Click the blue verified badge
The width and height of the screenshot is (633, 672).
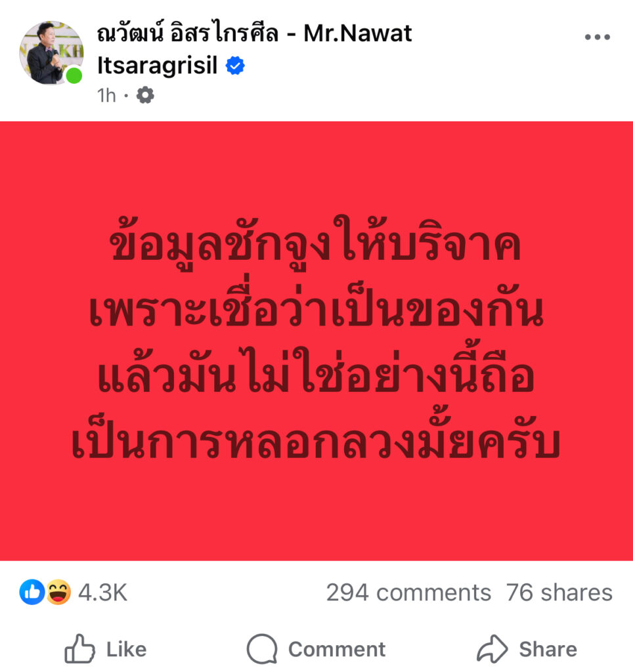pyautogui.click(x=235, y=66)
